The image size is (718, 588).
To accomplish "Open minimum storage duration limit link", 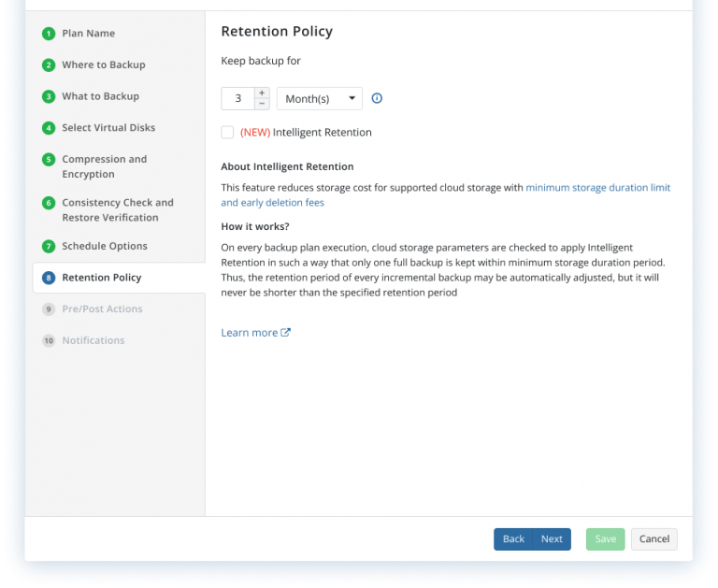I will (x=597, y=188).
